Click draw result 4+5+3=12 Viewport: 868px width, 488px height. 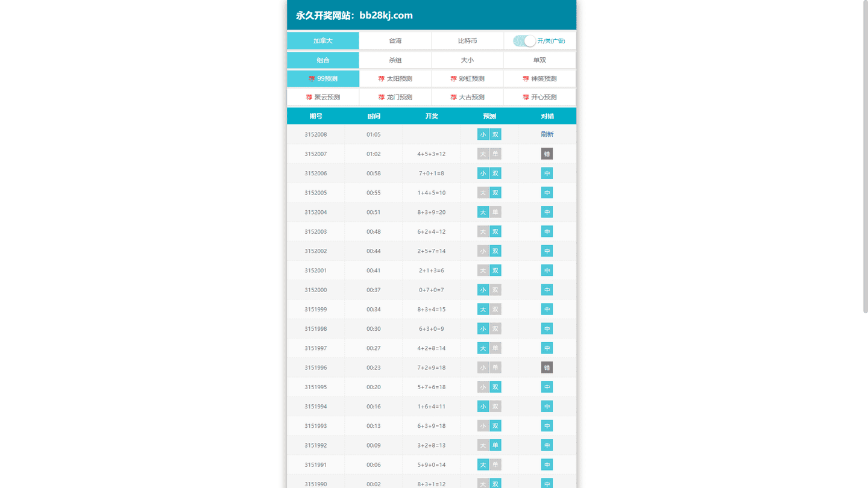pos(432,154)
